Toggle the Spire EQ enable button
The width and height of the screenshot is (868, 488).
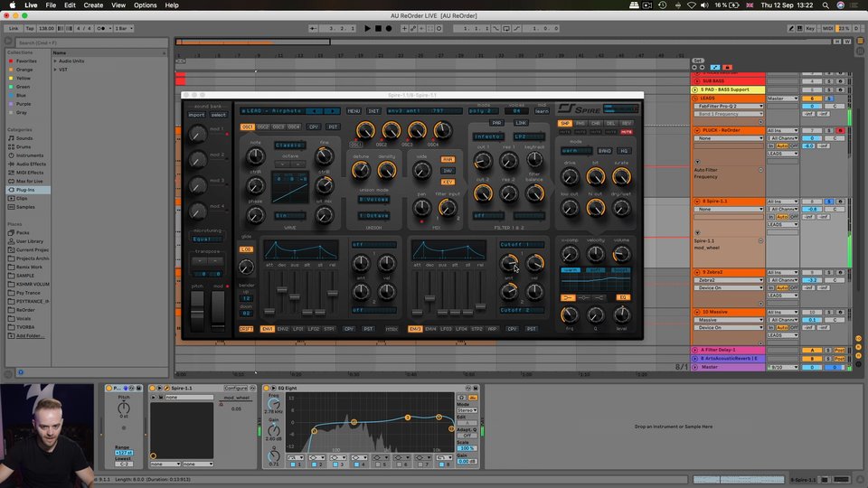pos(623,297)
